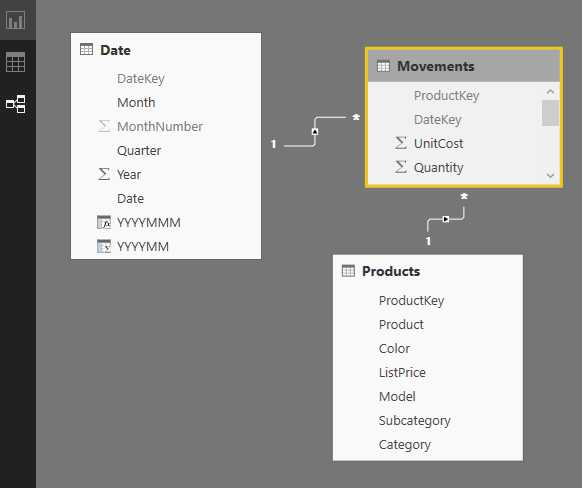Image resolution: width=582 pixels, height=488 pixels.
Task: Click the ListPrice field in Products
Action: pos(402,372)
